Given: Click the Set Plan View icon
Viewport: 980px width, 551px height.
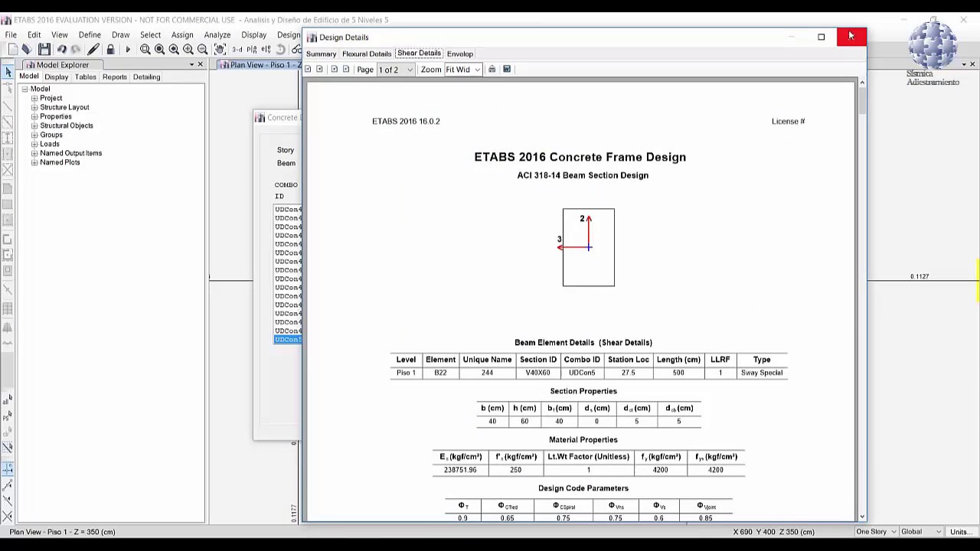Looking at the screenshot, I should [252, 50].
